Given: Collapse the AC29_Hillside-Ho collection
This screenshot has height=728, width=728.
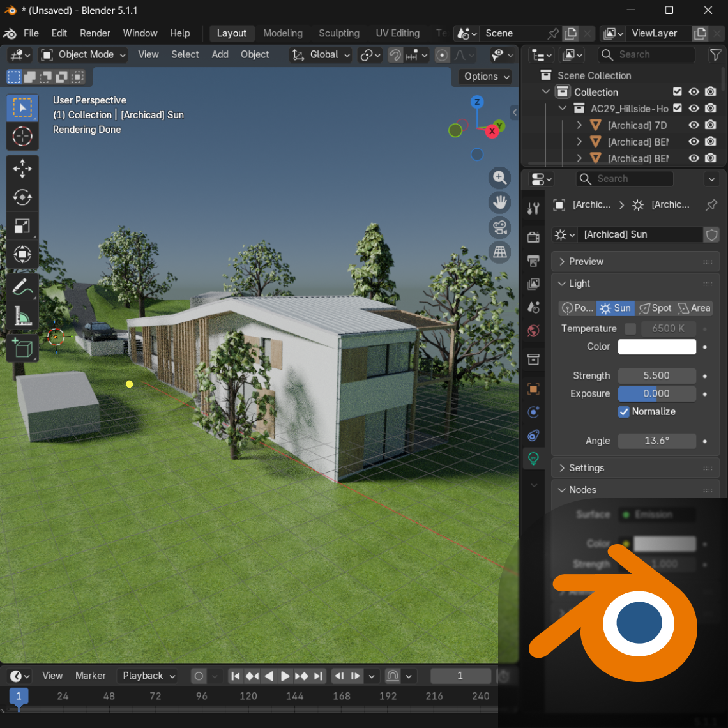Looking at the screenshot, I should (562, 108).
